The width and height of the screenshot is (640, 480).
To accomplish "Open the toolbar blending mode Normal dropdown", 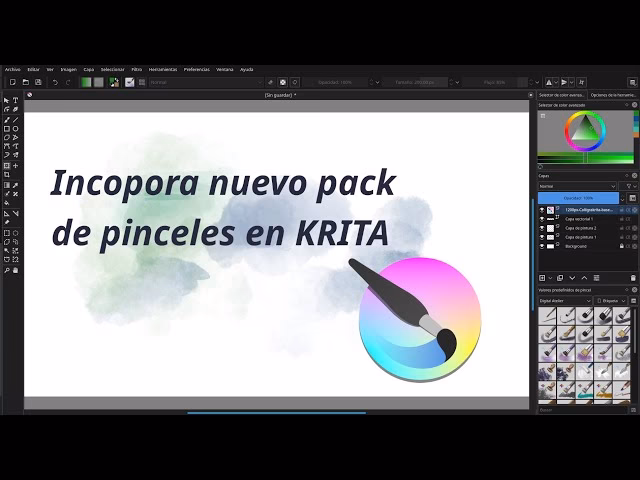I will pos(206,82).
